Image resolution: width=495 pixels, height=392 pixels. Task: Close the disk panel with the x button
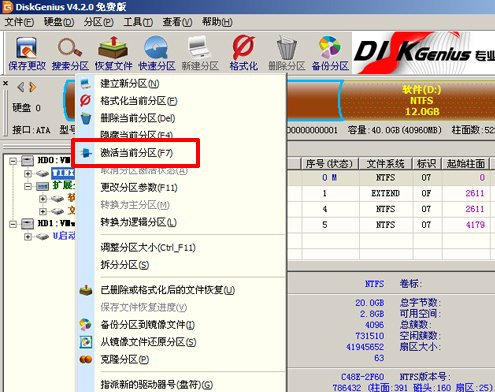click(5, 83)
